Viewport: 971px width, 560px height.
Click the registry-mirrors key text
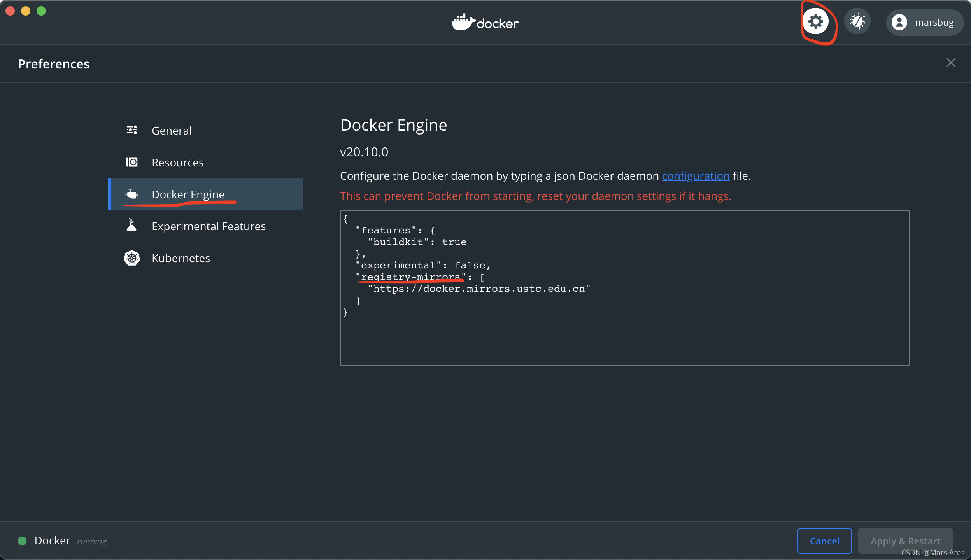(410, 277)
